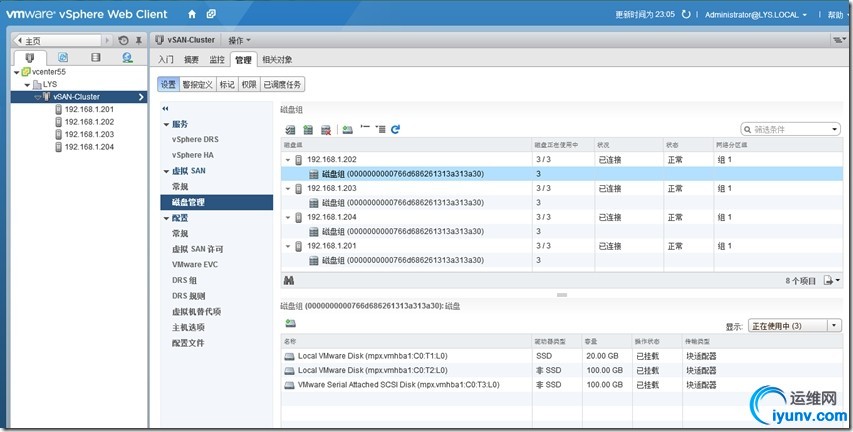Open the 操作 actions dropdown

239,40
